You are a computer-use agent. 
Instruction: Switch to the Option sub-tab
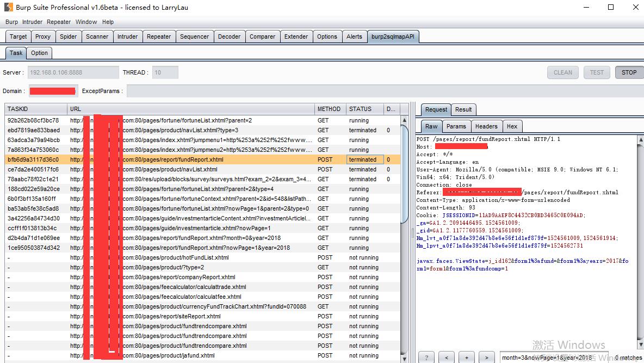click(x=39, y=53)
